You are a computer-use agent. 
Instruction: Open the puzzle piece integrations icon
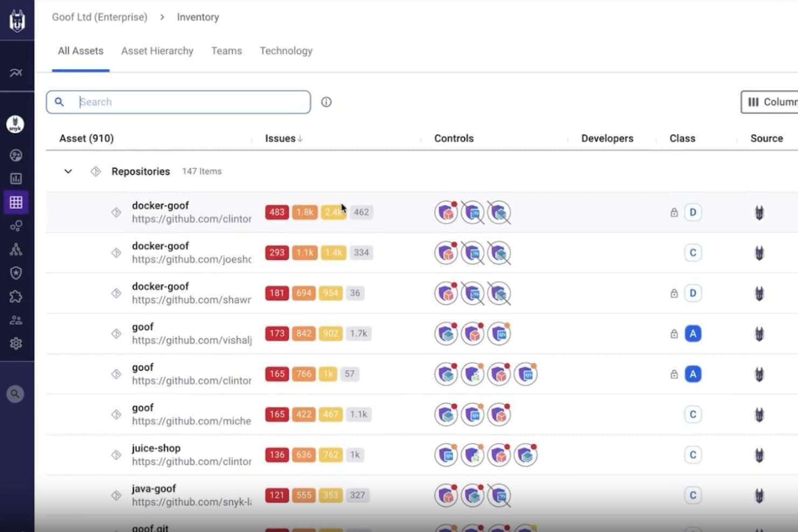click(16, 296)
